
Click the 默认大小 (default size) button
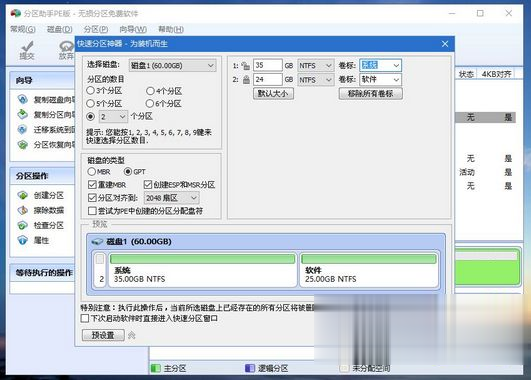click(273, 93)
